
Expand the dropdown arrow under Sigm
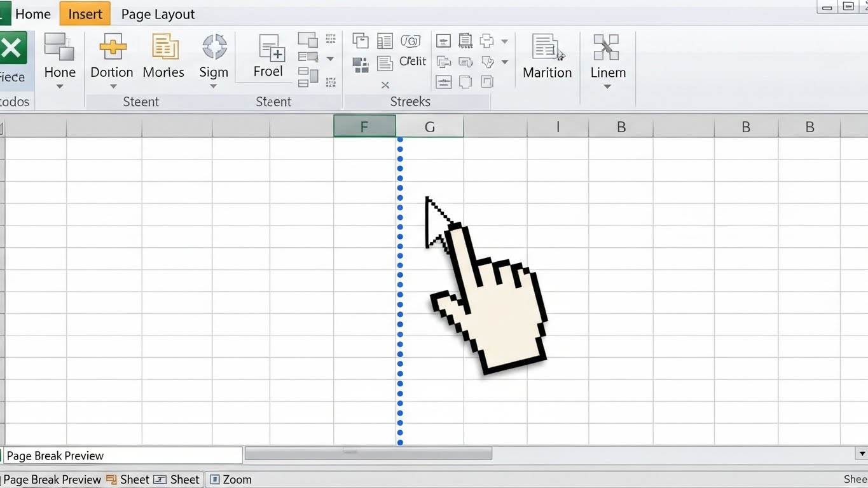[214, 86]
